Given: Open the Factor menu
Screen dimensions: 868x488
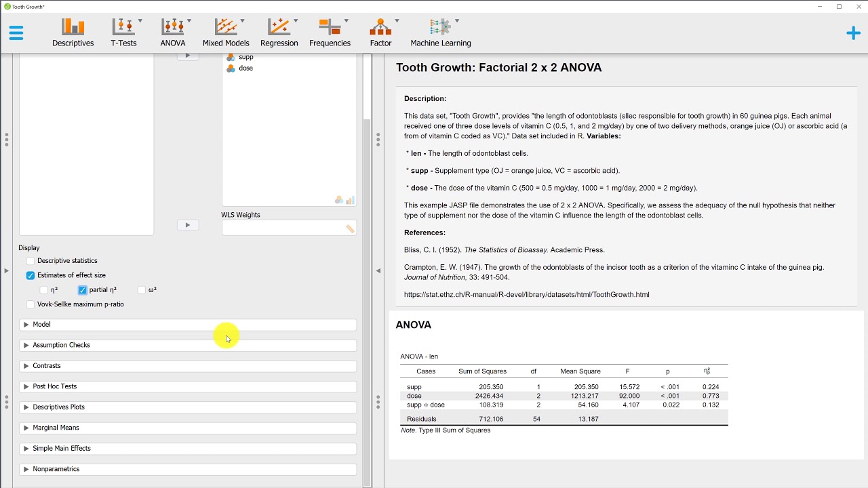Looking at the screenshot, I should click(381, 33).
